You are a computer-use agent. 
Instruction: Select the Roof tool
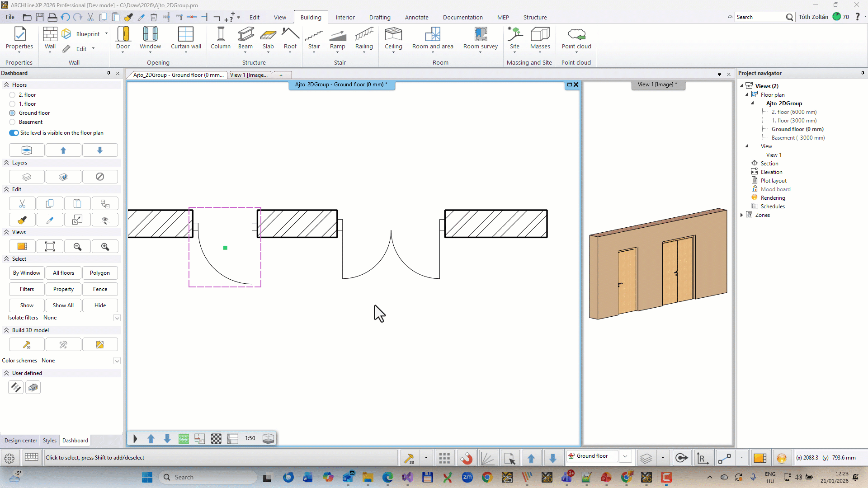pyautogui.click(x=290, y=38)
